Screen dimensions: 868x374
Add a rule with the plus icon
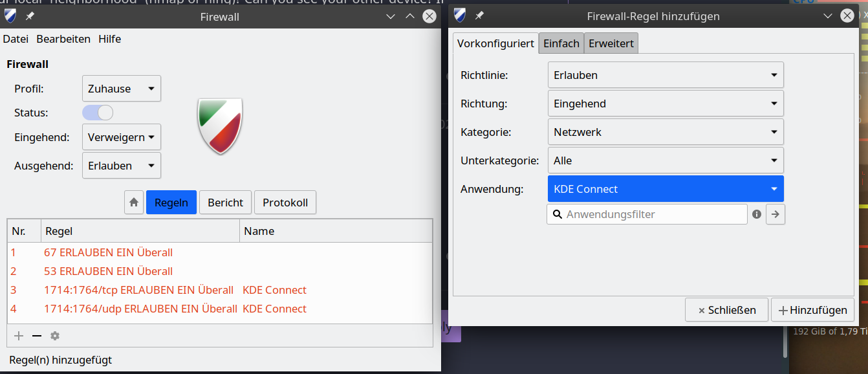tap(19, 336)
